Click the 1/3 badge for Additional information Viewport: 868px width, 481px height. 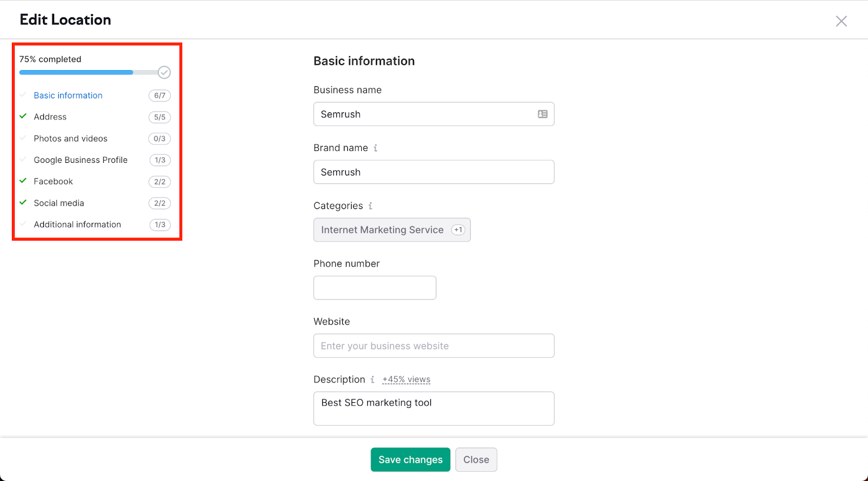[160, 225]
